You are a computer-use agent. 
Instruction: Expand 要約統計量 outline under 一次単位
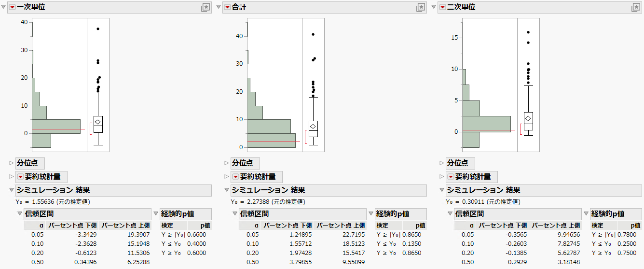pyautogui.click(x=12, y=177)
